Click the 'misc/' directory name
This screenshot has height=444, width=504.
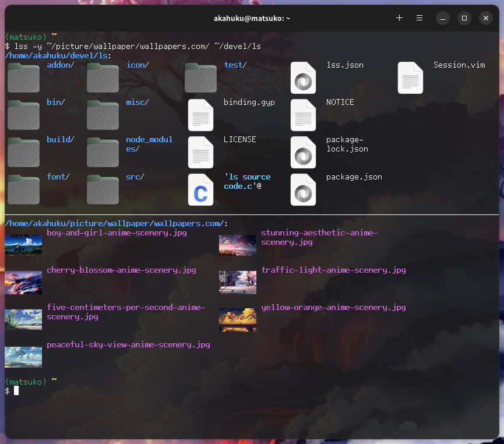(138, 102)
